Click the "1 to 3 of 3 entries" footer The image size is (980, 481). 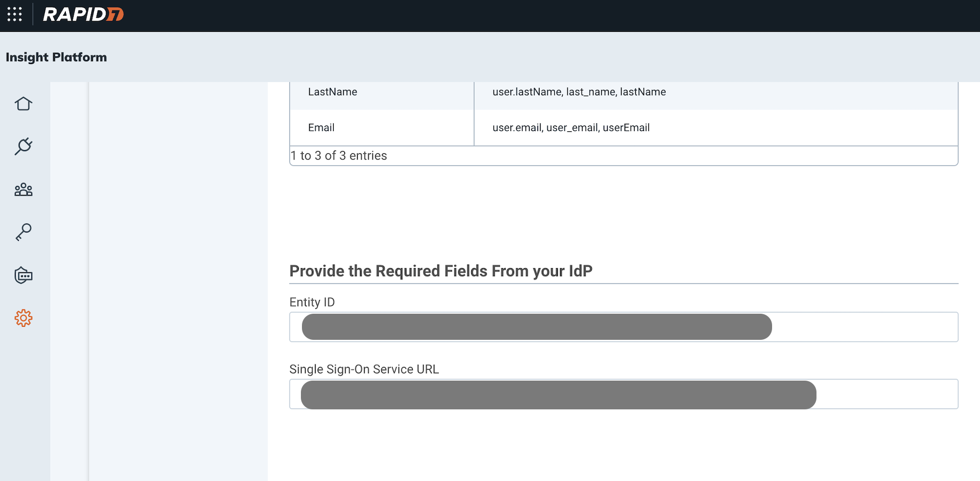tap(339, 156)
